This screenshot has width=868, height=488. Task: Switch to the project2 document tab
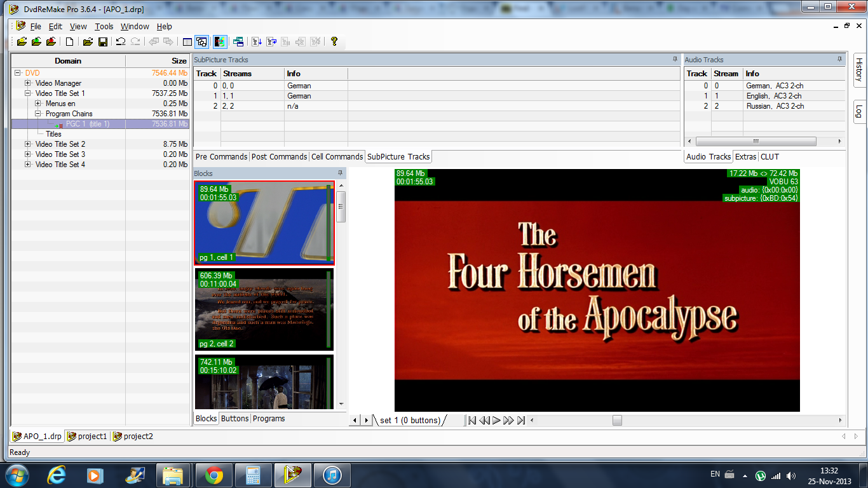[x=133, y=437]
